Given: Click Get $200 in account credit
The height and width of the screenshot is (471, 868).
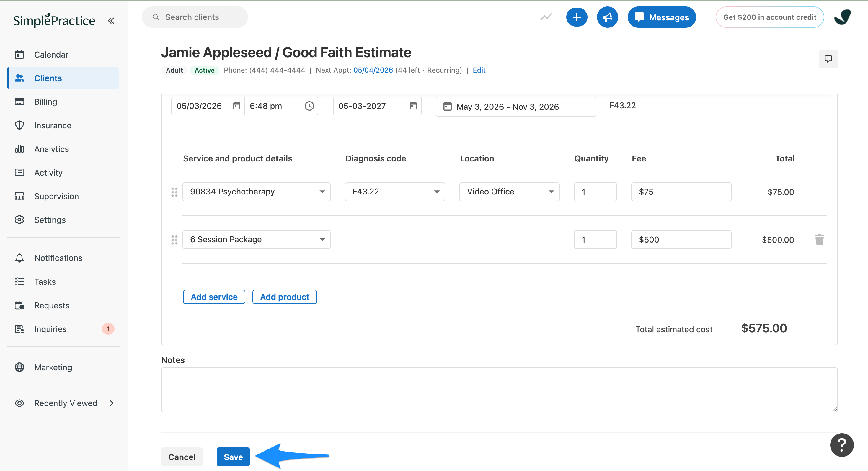Looking at the screenshot, I should tap(770, 17).
